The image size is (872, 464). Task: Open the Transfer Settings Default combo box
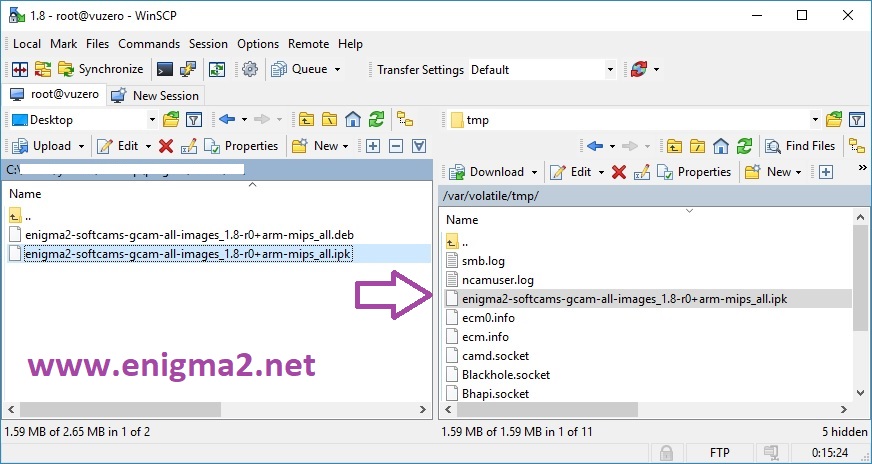pos(542,70)
